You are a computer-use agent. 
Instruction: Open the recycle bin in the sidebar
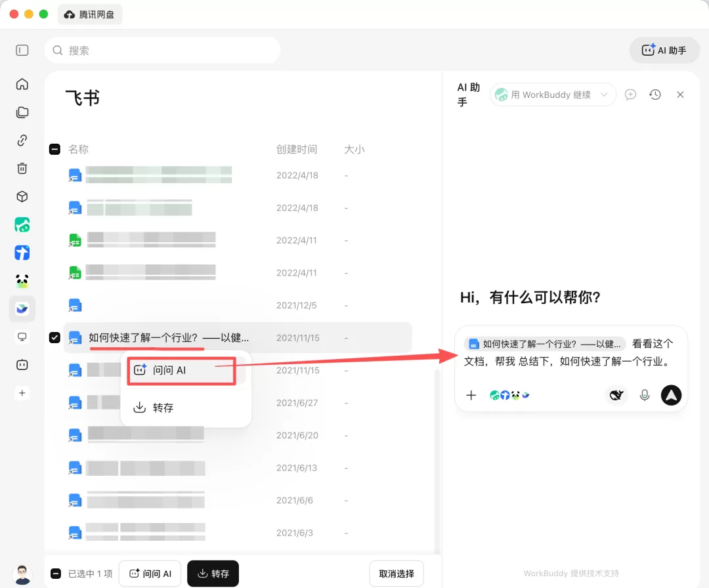(22, 169)
